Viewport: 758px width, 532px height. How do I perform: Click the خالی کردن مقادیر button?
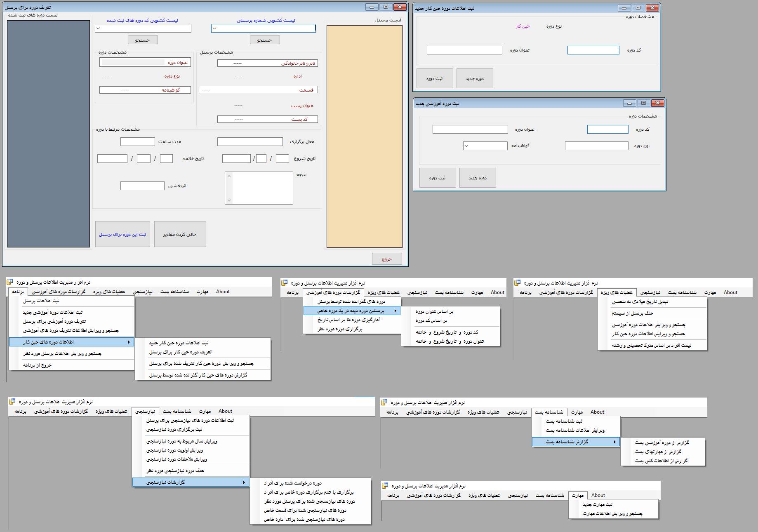click(180, 234)
